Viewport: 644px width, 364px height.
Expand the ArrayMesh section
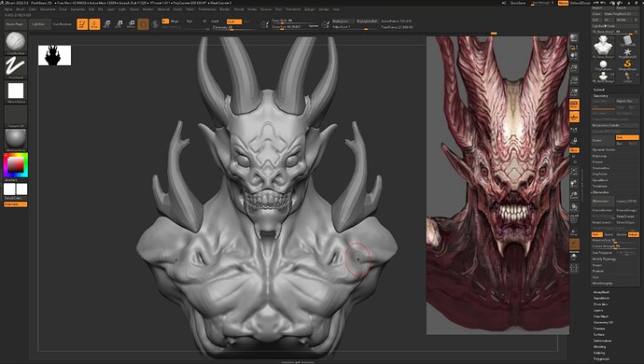pyautogui.click(x=601, y=292)
